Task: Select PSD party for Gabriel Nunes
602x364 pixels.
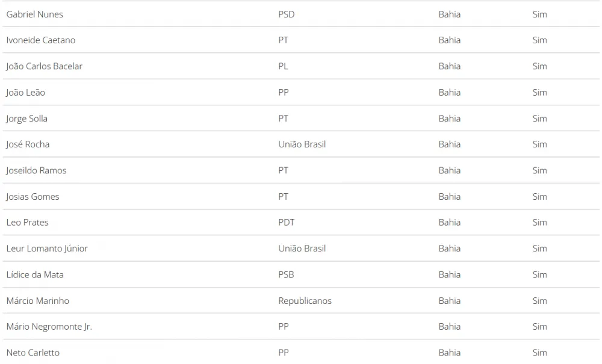Action: pos(287,14)
